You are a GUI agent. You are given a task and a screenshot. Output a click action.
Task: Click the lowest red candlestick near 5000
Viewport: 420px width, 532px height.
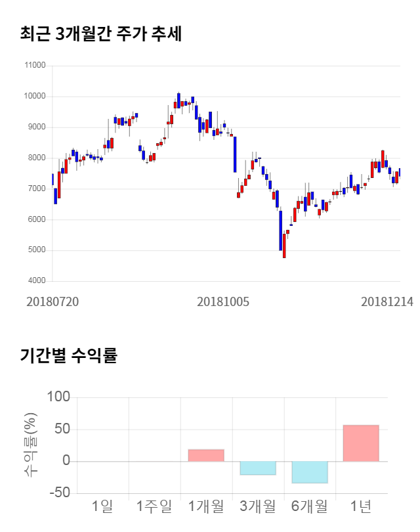(284, 246)
